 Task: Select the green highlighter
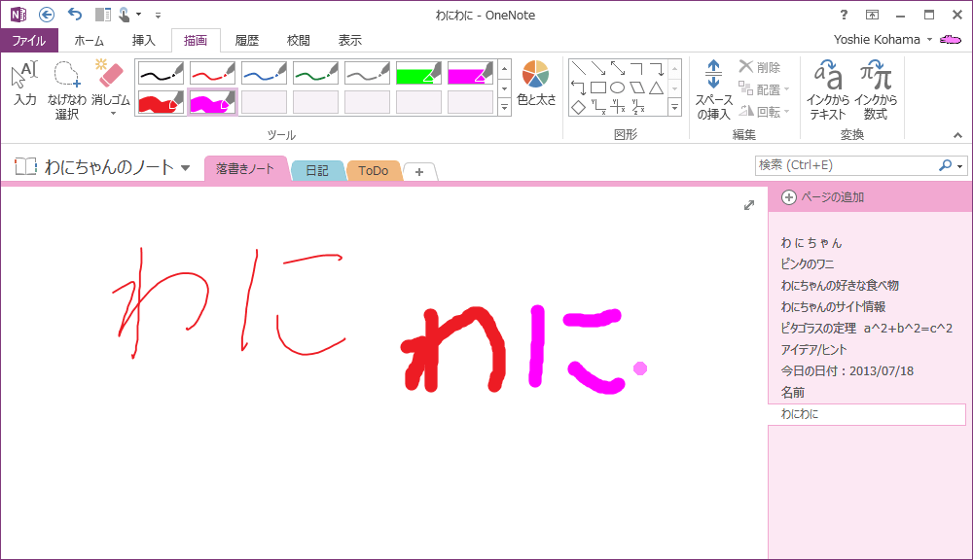point(418,73)
